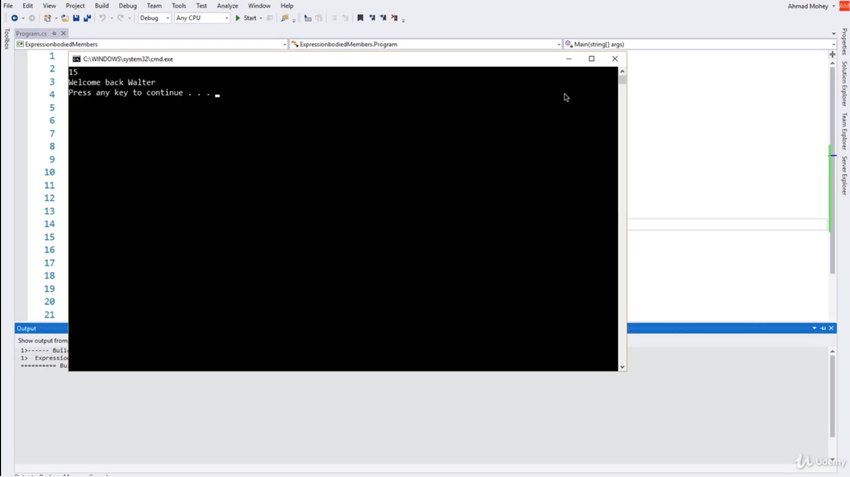The height and width of the screenshot is (477, 850).
Task: Go to the previous bookmark icon
Action: click(372, 18)
